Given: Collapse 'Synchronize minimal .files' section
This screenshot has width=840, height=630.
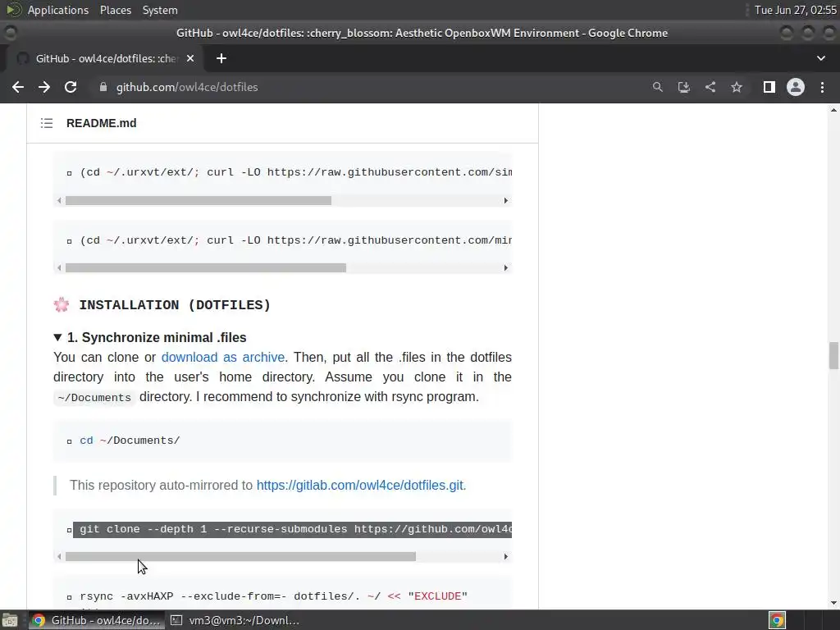Looking at the screenshot, I should point(58,337).
